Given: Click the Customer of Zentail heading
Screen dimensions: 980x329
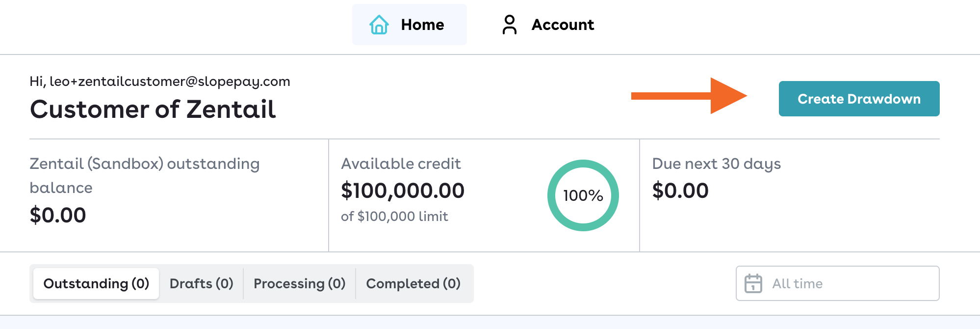Looking at the screenshot, I should point(153,109).
